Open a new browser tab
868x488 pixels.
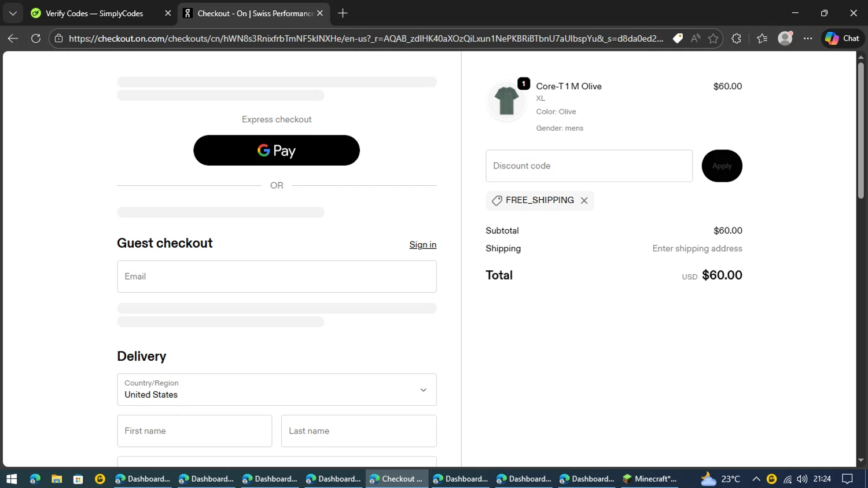[x=343, y=13]
